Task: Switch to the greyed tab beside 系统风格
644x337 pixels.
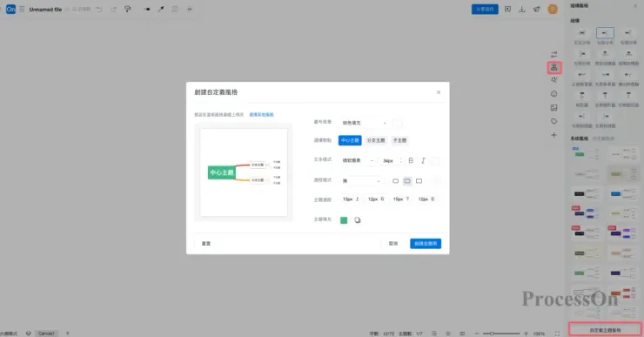Action: pos(603,138)
